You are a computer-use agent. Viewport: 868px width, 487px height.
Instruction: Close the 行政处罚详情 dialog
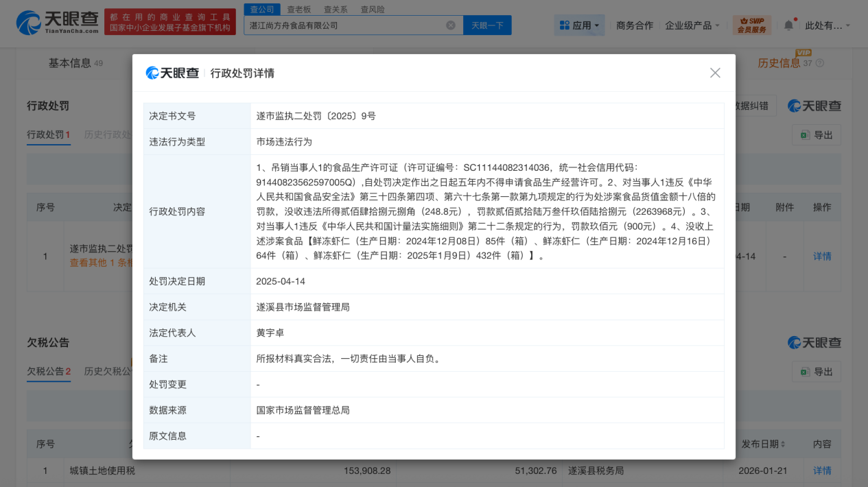(715, 73)
